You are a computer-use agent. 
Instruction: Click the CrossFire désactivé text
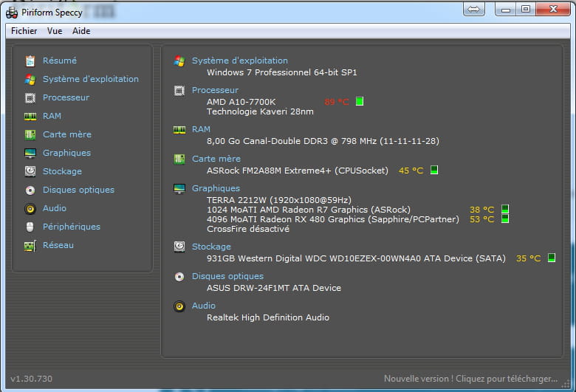click(248, 229)
